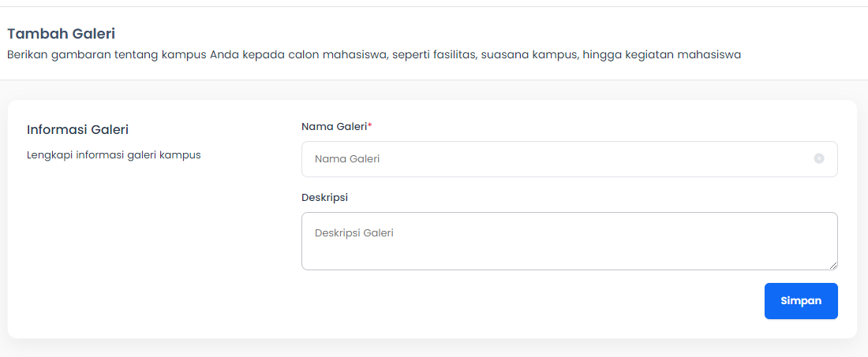The height and width of the screenshot is (357, 868).
Task: Save the gallery with the Simpan button
Action: 801,301
